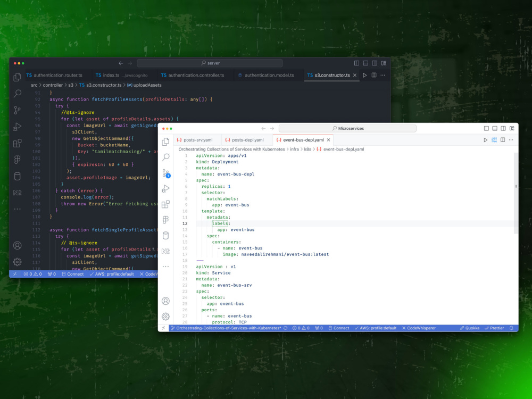Expand infra breadcrumb in Microservices window

click(x=294, y=149)
